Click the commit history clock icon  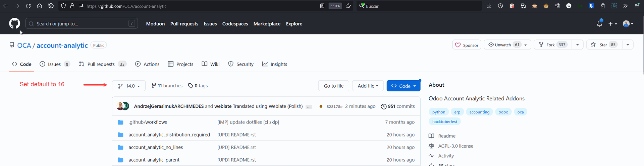pos(384,106)
